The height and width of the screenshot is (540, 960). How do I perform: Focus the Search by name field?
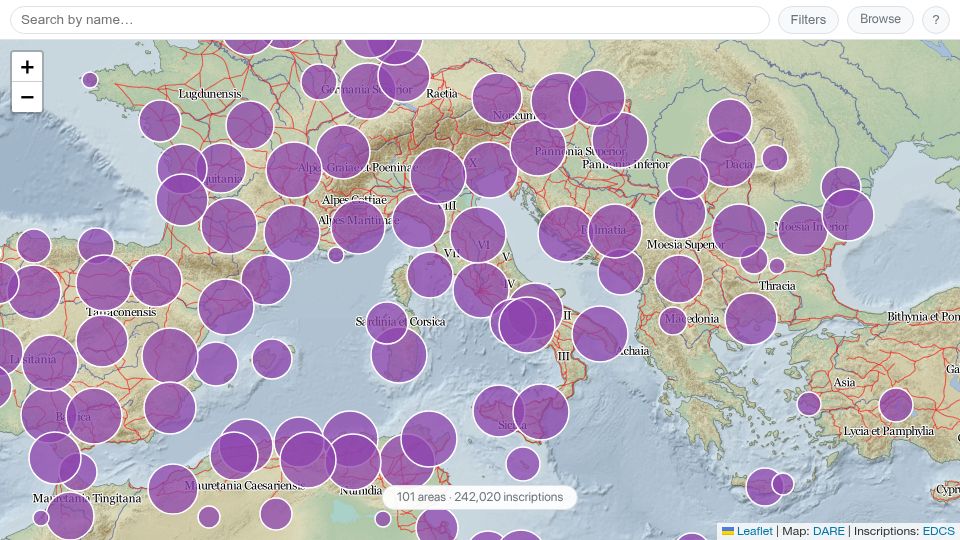pos(390,20)
